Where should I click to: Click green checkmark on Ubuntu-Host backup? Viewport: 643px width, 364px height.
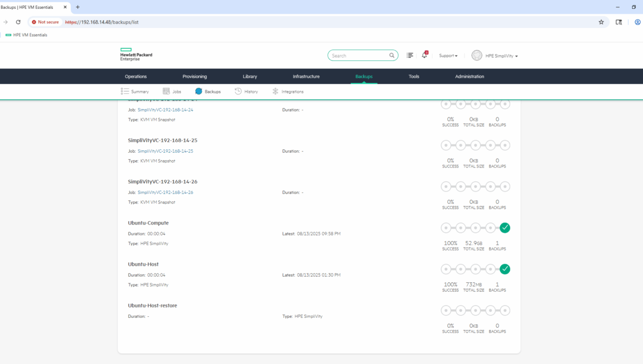point(505,269)
